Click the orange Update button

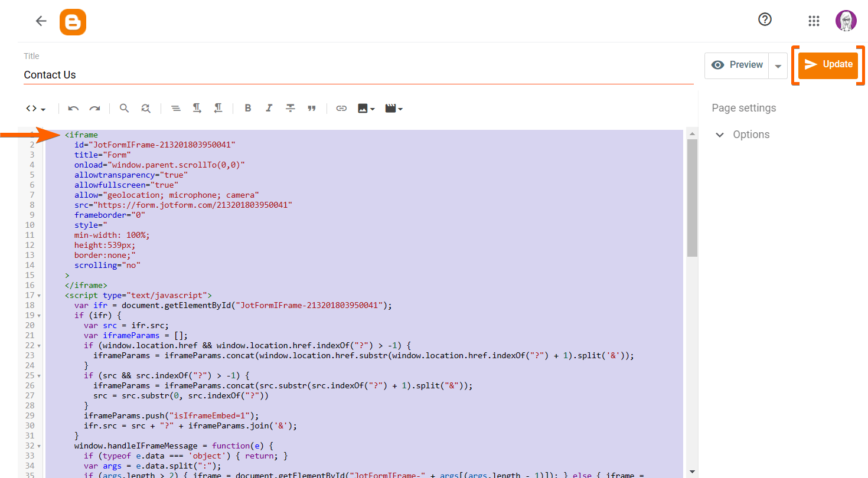tap(828, 65)
